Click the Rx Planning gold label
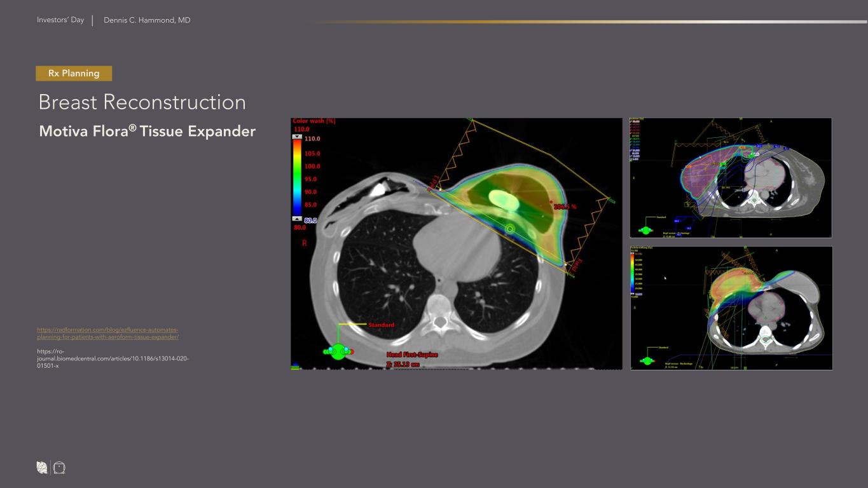 pyautogui.click(x=74, y=74)
